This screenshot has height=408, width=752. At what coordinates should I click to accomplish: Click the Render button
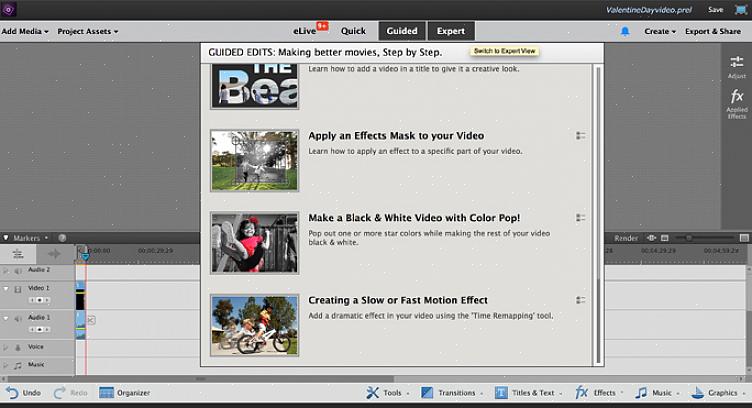626,238
